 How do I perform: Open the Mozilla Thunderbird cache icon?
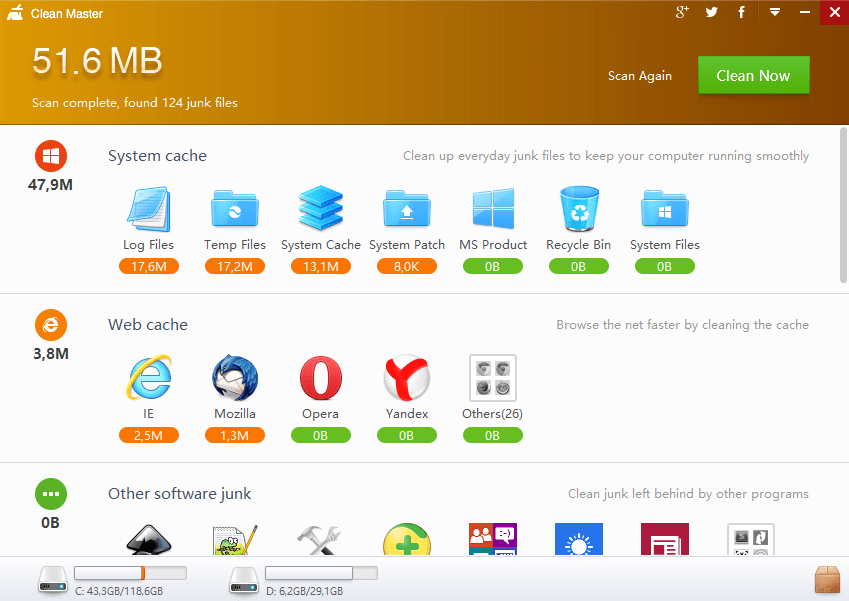[234, 377]
